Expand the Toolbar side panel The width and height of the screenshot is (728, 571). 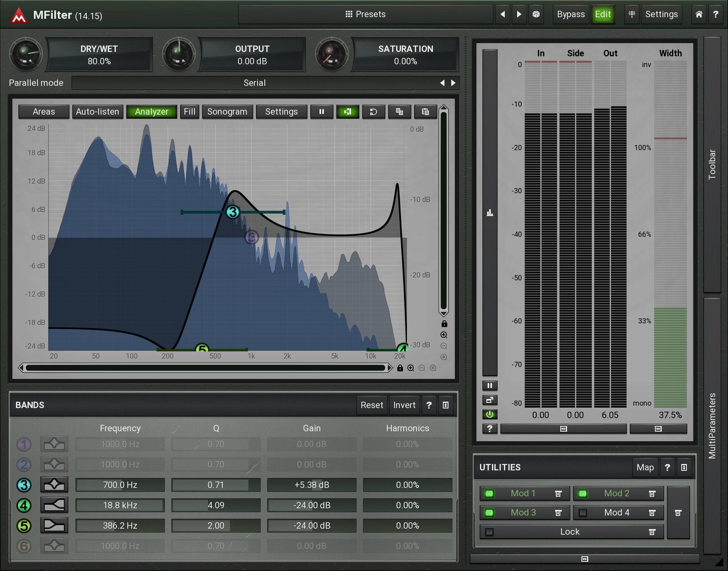[712, 164]
